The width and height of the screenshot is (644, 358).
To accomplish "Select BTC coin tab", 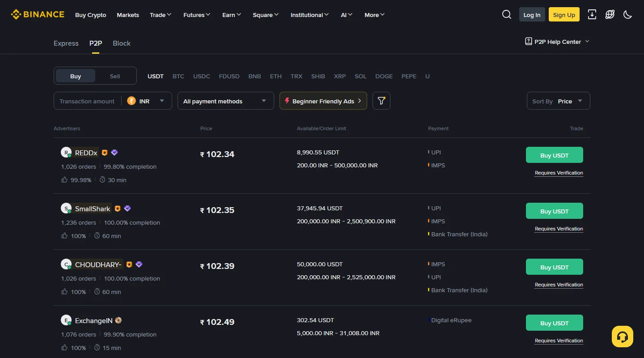I will [x=178, y=76].
